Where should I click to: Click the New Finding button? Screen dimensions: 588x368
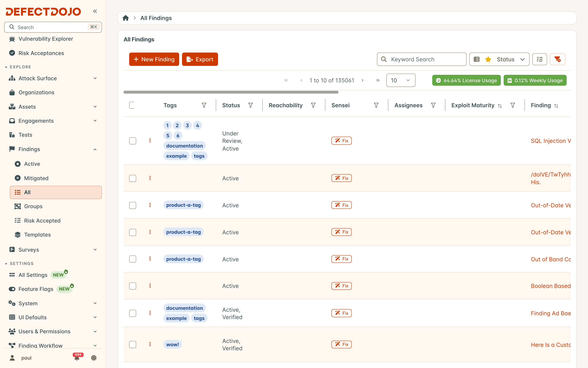pos(154,59)
